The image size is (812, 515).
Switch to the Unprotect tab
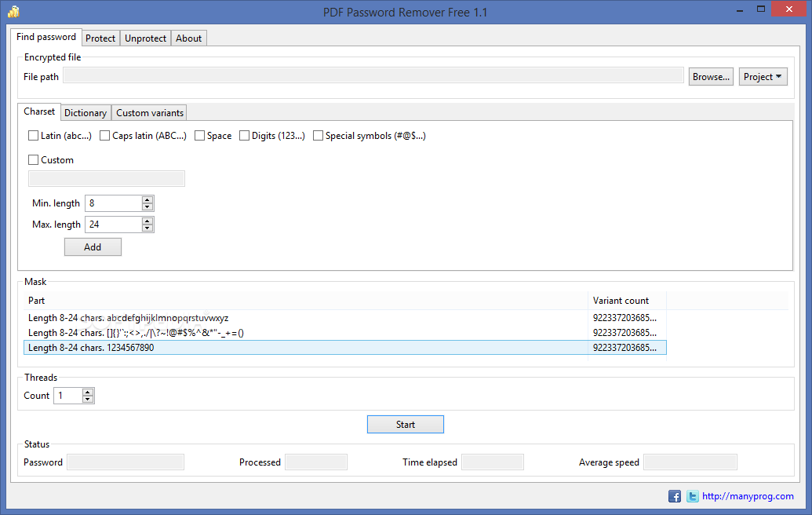(145, 38)
